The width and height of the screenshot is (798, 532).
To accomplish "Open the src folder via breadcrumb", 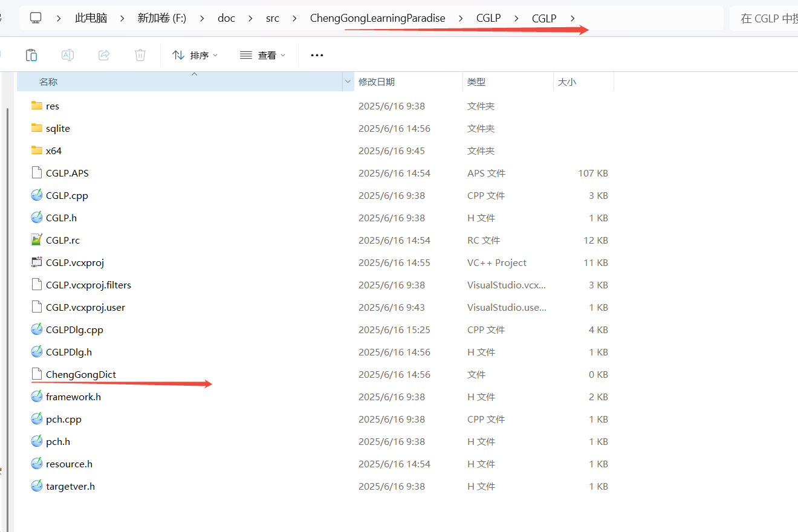I will (x=273, y=18).
